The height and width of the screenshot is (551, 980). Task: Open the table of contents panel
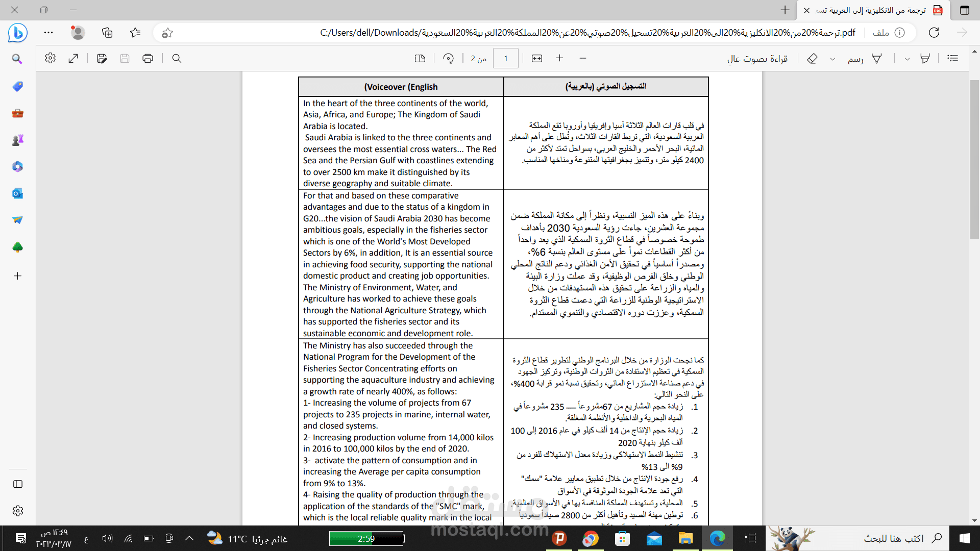click(952, 58)
